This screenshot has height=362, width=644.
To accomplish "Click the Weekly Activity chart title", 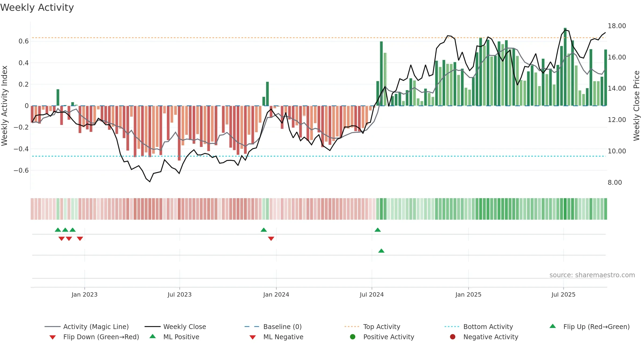I will (x=37, y=8).
